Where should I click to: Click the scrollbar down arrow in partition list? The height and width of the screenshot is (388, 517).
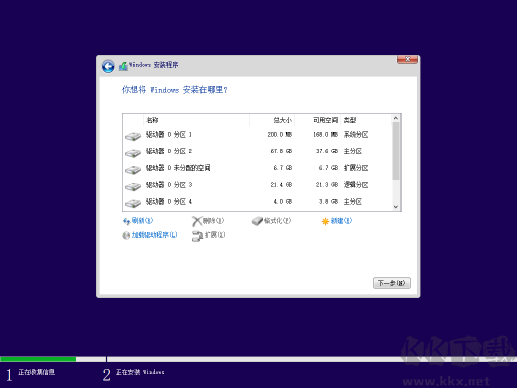point(396,207)
